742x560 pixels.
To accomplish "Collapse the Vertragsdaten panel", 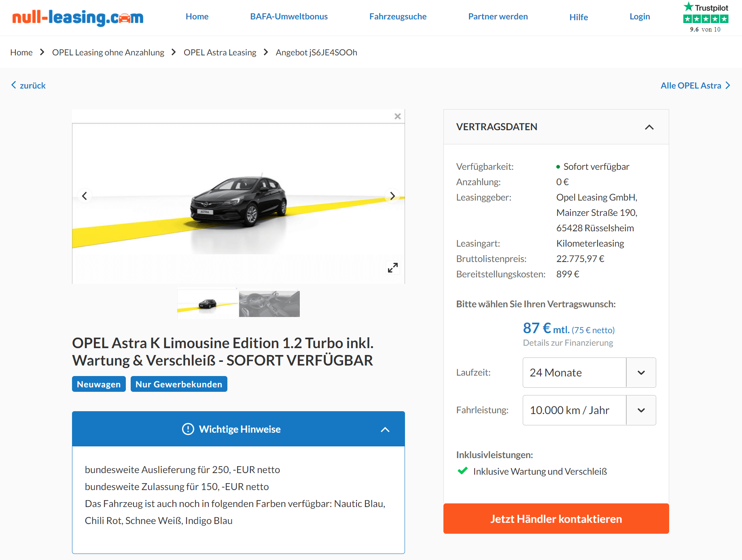I will [649, 127].
